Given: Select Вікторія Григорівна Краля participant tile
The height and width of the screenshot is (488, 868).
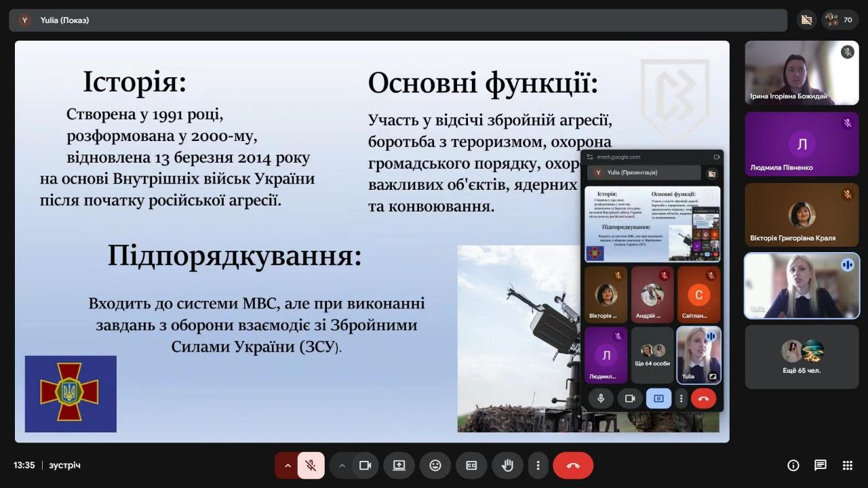Looking at the screenshot, I should tap(802, 215).
